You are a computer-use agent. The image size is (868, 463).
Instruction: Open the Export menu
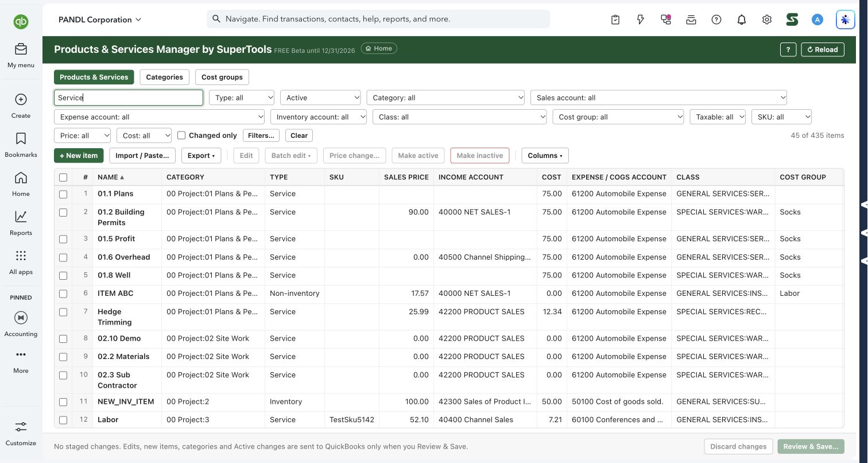(201, 156)
